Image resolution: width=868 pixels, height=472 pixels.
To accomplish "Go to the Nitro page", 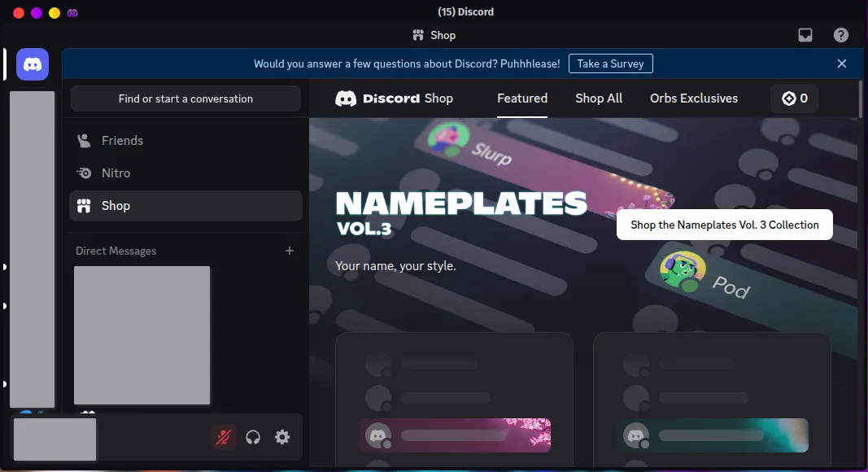I will [116, 173].
